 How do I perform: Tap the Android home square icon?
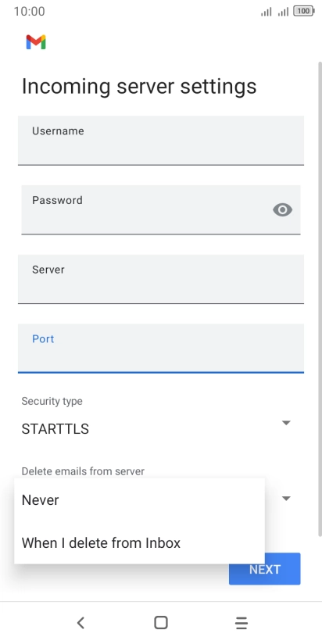(x=160, y=623)
